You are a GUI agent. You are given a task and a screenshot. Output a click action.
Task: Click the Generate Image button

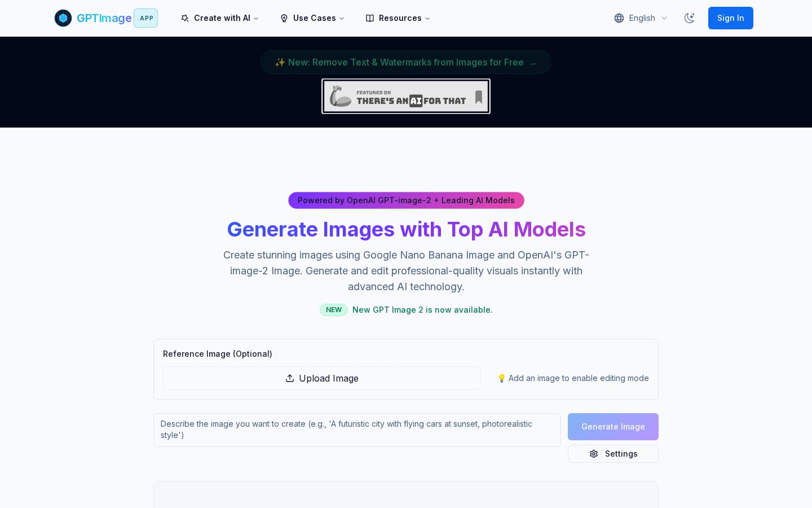click(x=613, y=427)
